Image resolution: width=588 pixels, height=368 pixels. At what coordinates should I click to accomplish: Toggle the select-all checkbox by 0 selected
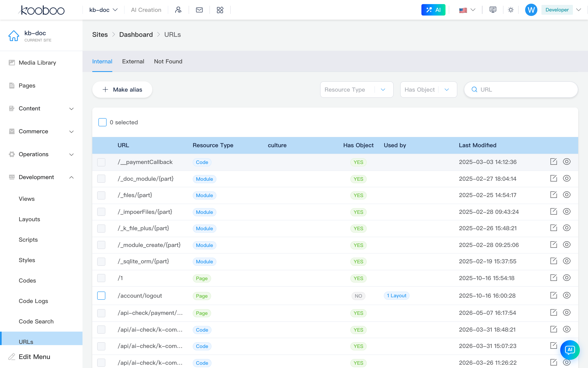(102, 122)
